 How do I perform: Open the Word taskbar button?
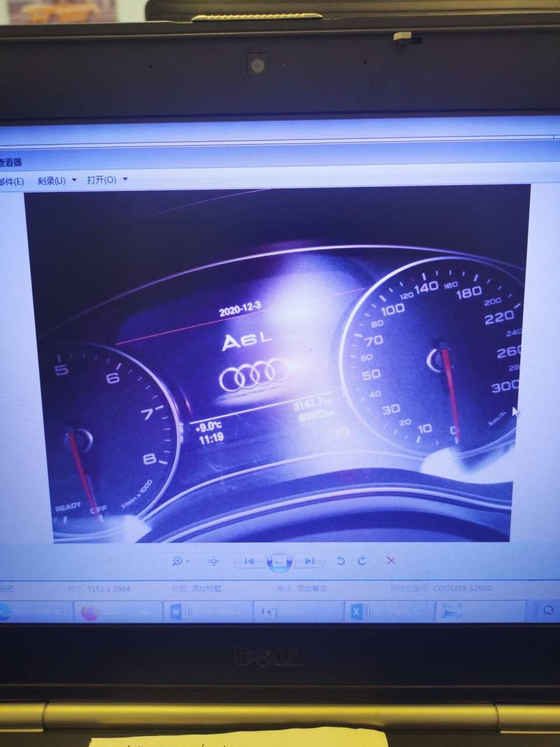click(x=208, y=612)
